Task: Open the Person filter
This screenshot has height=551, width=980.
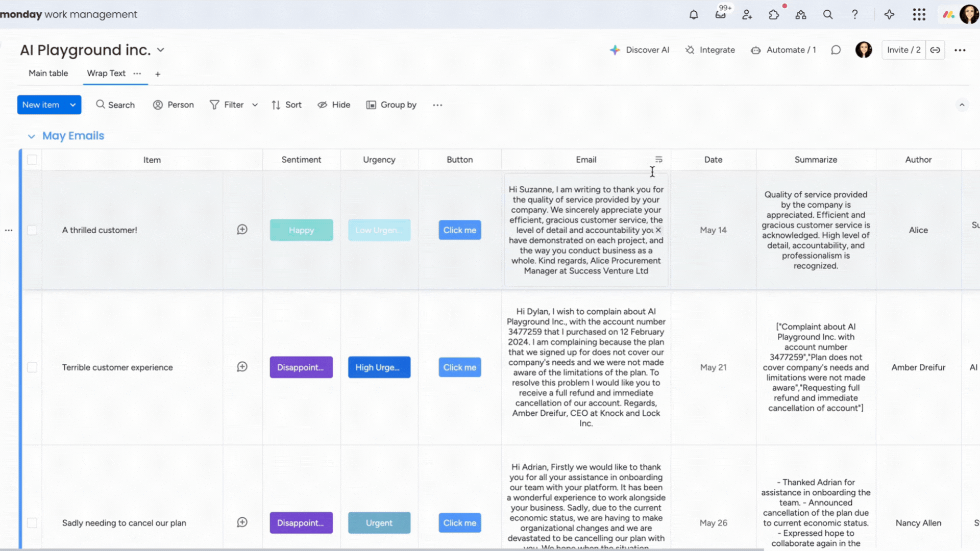Action: pos(173,105)
